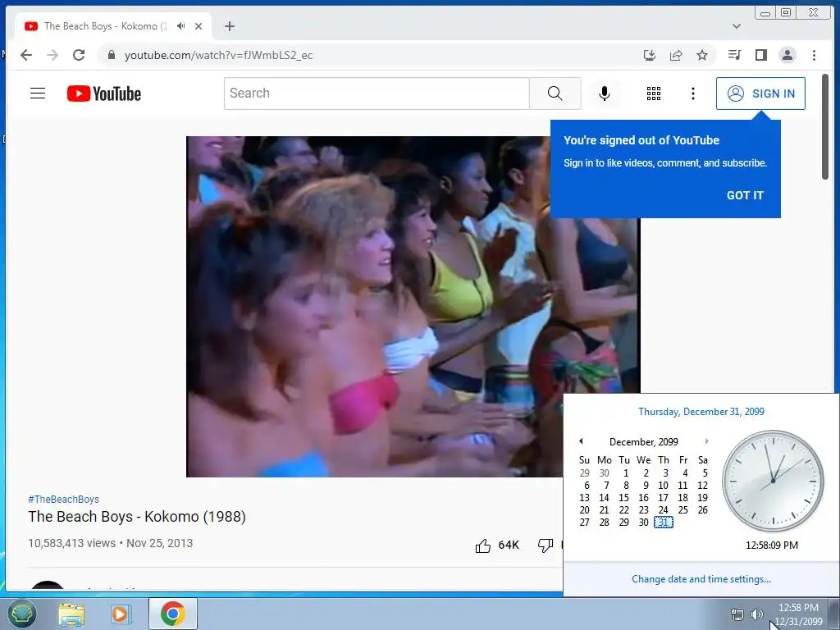Open the media controls icon in the toolbar
This screenshot has width=840, height=630.
click(734, 55)
